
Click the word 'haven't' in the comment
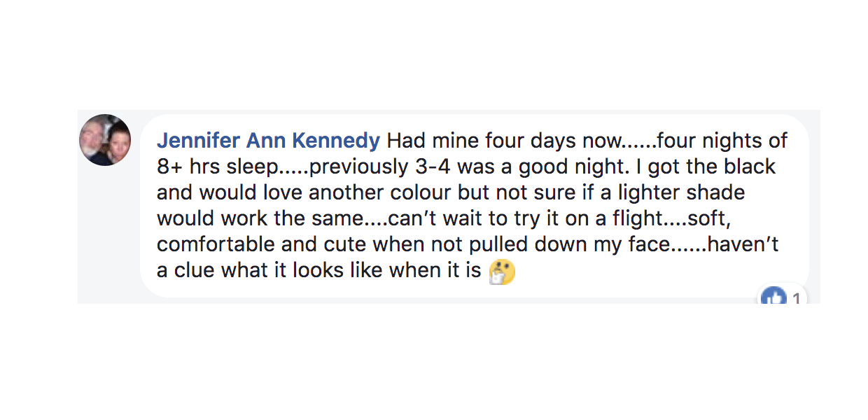pos(745,244)
